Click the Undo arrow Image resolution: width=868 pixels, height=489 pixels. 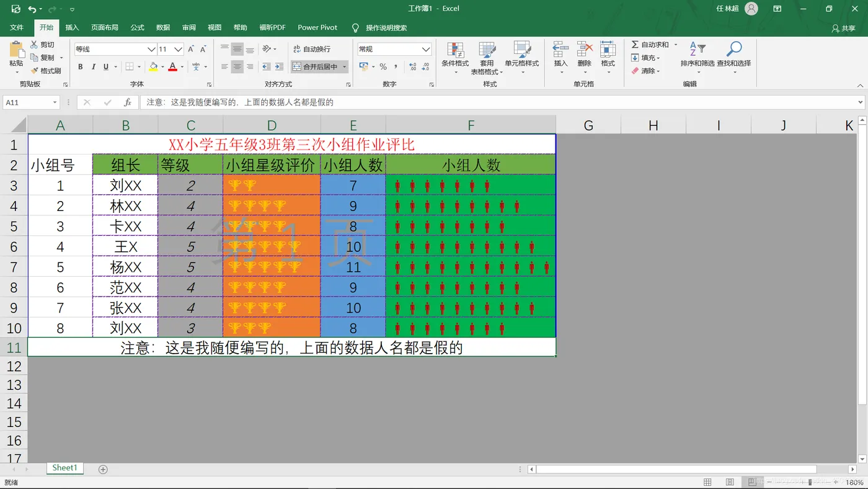[32, 9]
